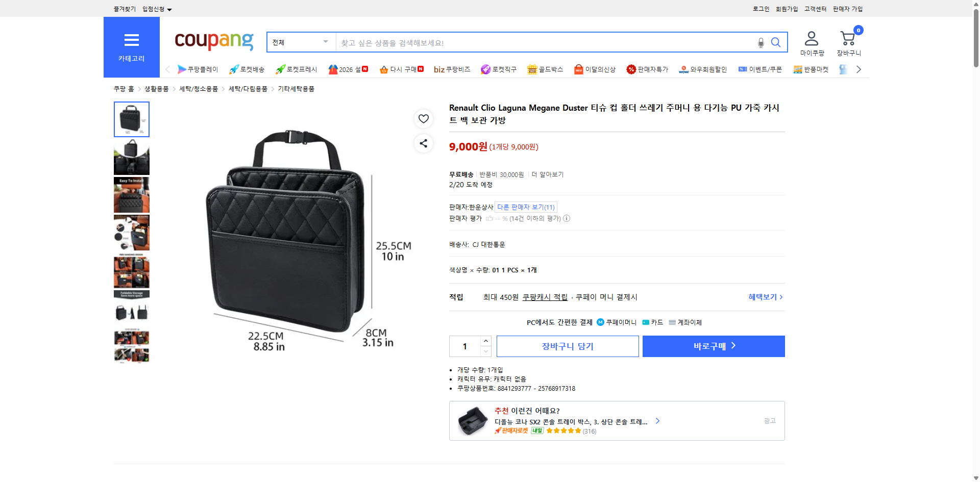Toggle the wishlist heart on the product
Screen dimensions: 980x482
click(423, 118)
